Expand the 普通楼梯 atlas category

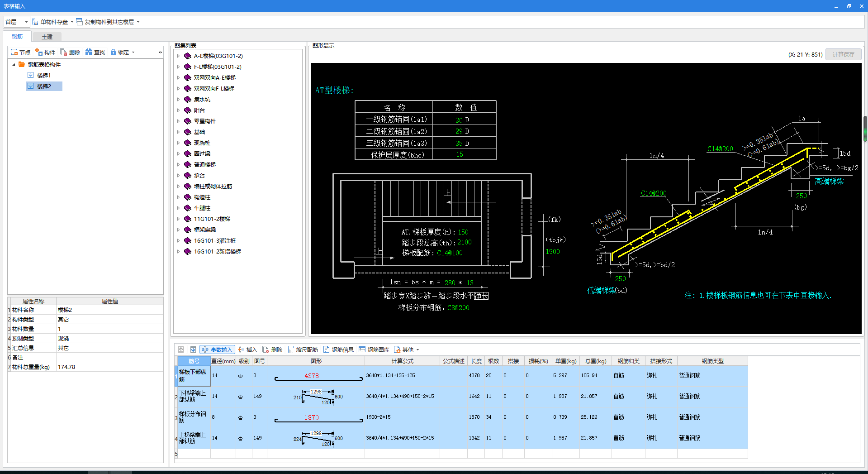(x=178, y=165)
